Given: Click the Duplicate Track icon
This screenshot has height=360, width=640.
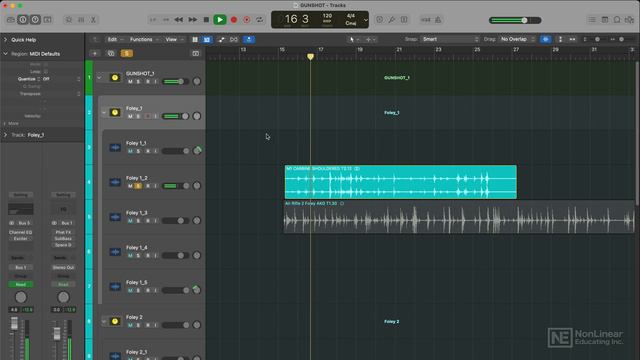Looking at the screenshot, I should [111, 53].
